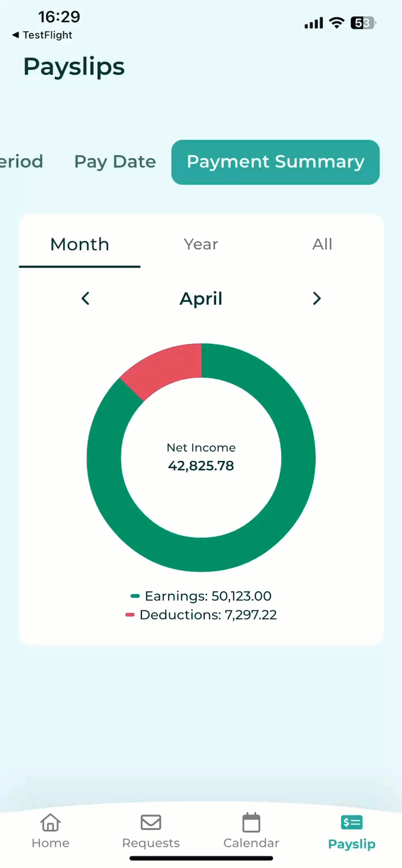The image size is (402, 868).
Task: Tap the cellular signal bars icon
Action: (x=314, y=23)
